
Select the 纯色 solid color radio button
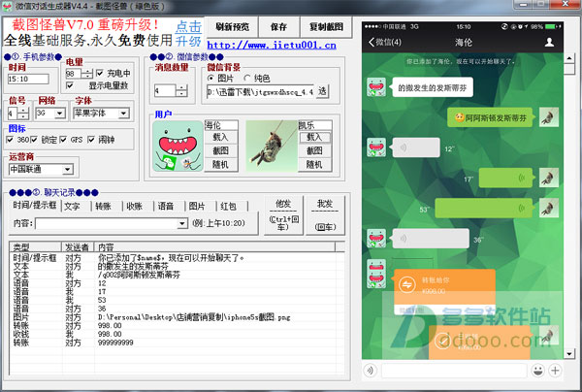pyautogui.click(x=246, y=78)
